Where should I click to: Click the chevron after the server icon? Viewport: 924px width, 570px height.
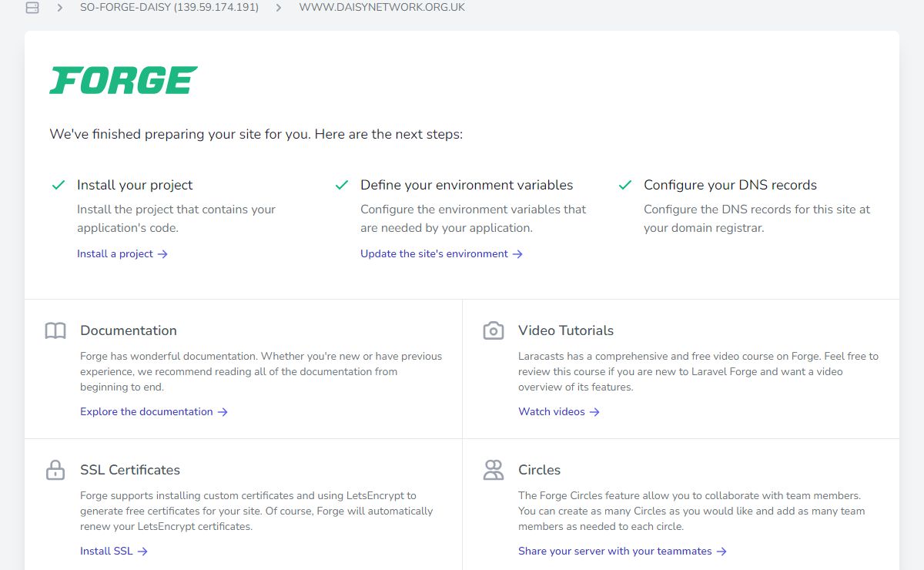point(60,8)
